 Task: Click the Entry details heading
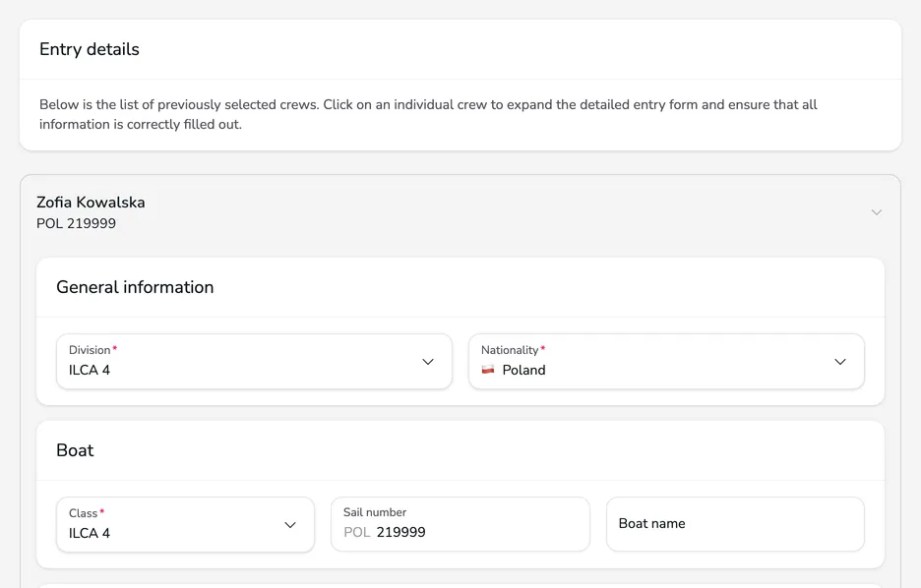click(x=90, y=49)
